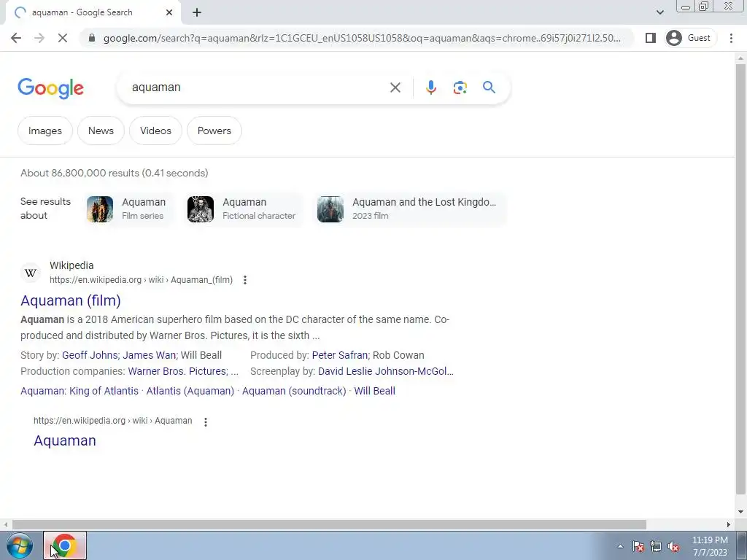Viewport: 747px width, 560px height.
Task: Open Aquaman: King of Atlantis link
Action: click(x=80, y=391)
